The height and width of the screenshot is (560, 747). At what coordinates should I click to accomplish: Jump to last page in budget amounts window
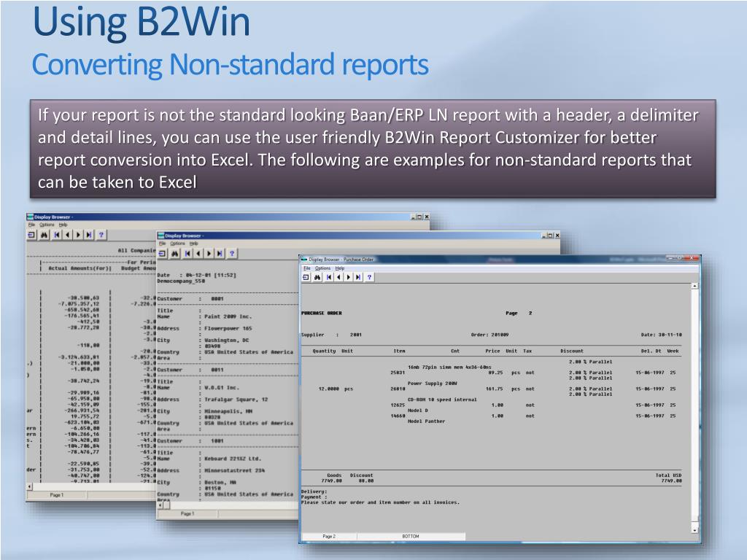89,235
